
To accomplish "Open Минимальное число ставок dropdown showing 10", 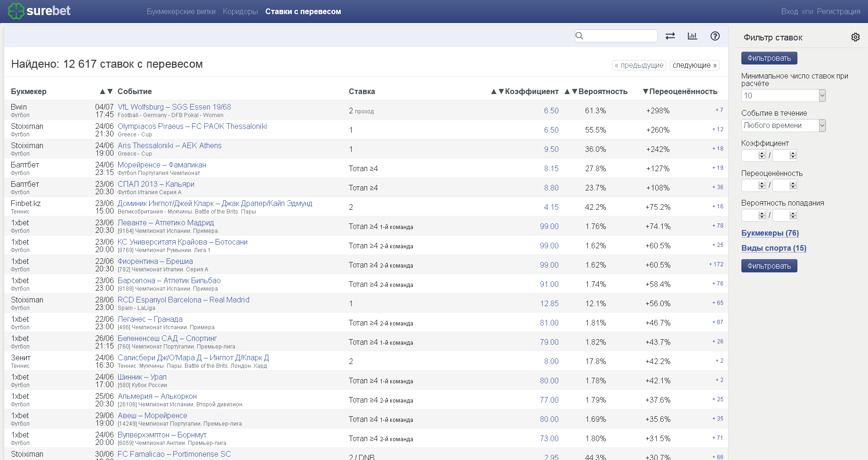I will point(783,95).
